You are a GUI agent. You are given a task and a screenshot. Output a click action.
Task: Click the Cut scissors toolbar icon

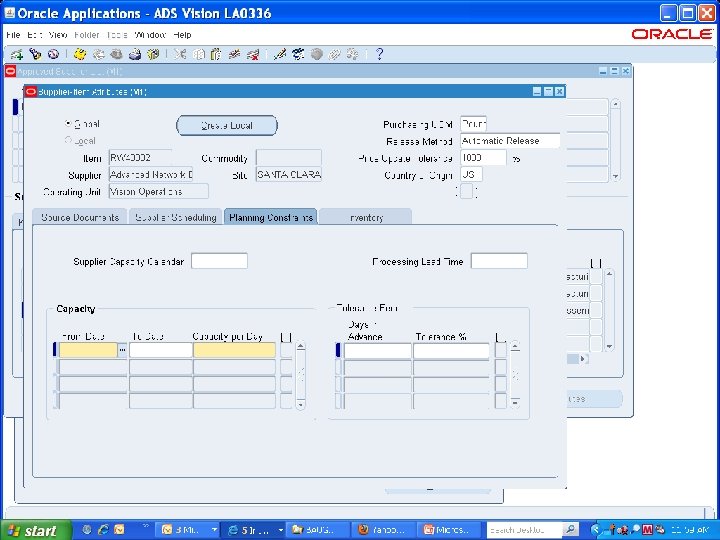[180, 54]
